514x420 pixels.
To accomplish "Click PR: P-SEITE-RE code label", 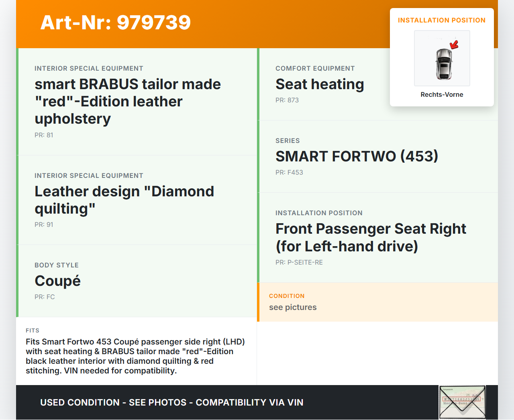I will [299, 263].
